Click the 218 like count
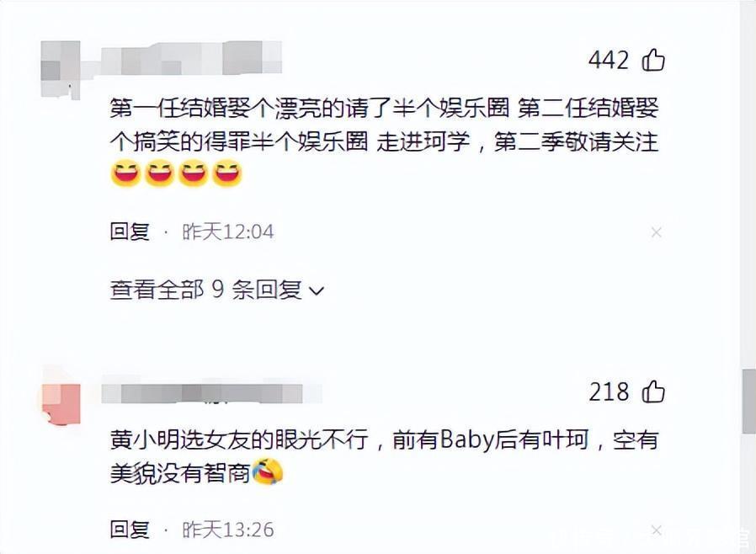Image resolution: width=756 pixels, height=554 pixels. [609, 392]
